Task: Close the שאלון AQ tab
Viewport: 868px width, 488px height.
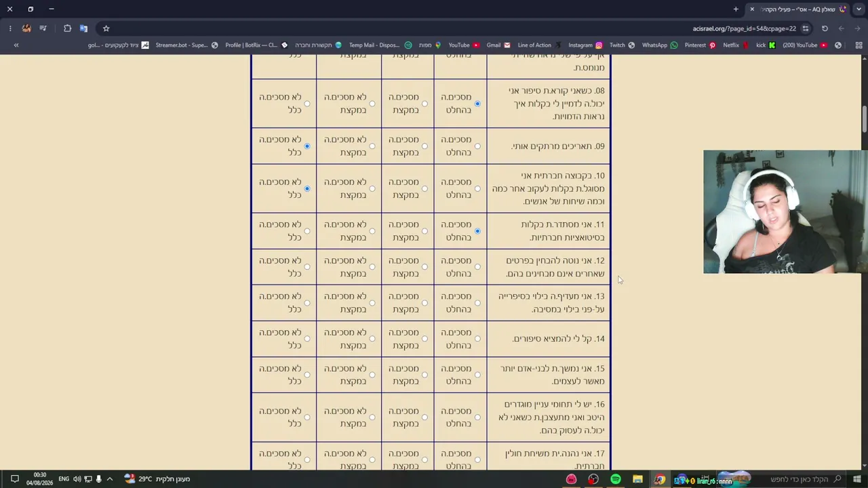Action: [x=752, y=9]
